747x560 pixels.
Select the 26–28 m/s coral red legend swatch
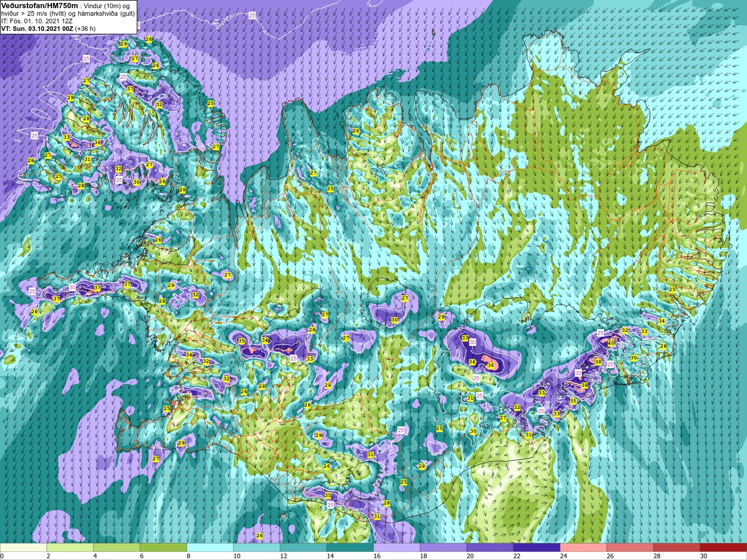point(630,548)
